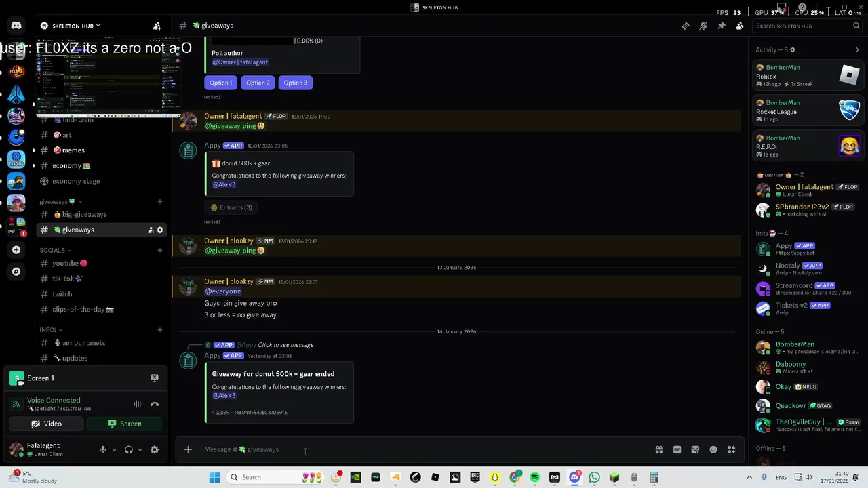Create invite for giveaways channel
Image resolution: width=868 pixels, height=488 pixels.
pos(151,230)
